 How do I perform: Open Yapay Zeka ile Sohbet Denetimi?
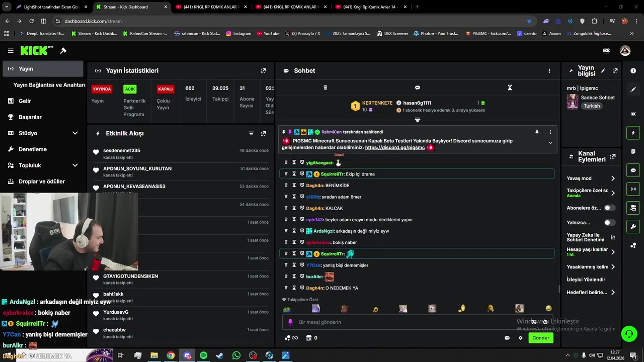pos(591,237)
